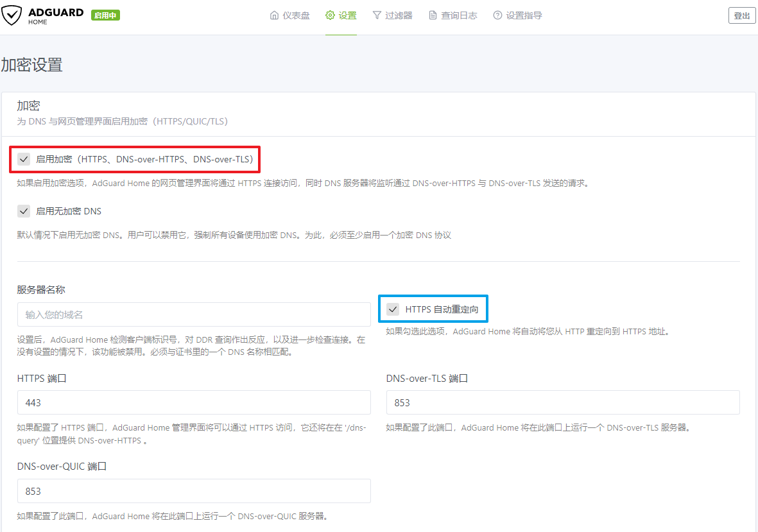The width and height of the screenshot is (758, 532).
Task: Click the HTTPS 端口 field showing 443
Action: [x=194, y=402]
